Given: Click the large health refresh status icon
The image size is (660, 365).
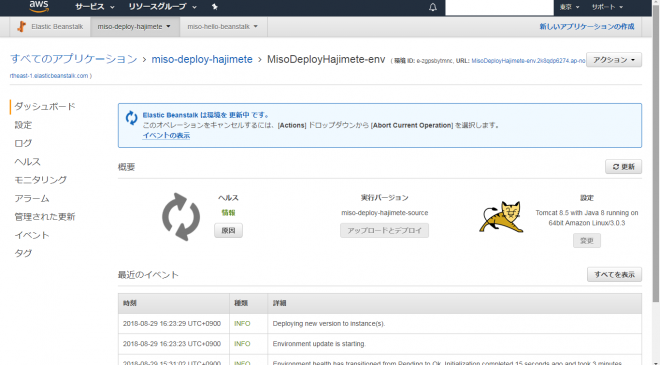Looking at the screenshot, I should pyautogui.click(x=181, y=217).
